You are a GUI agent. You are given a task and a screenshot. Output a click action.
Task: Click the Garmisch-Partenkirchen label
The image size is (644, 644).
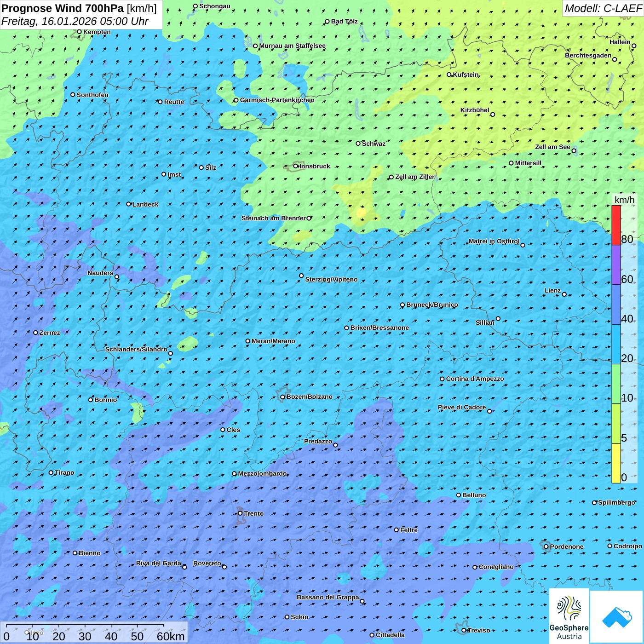(277, 100)
